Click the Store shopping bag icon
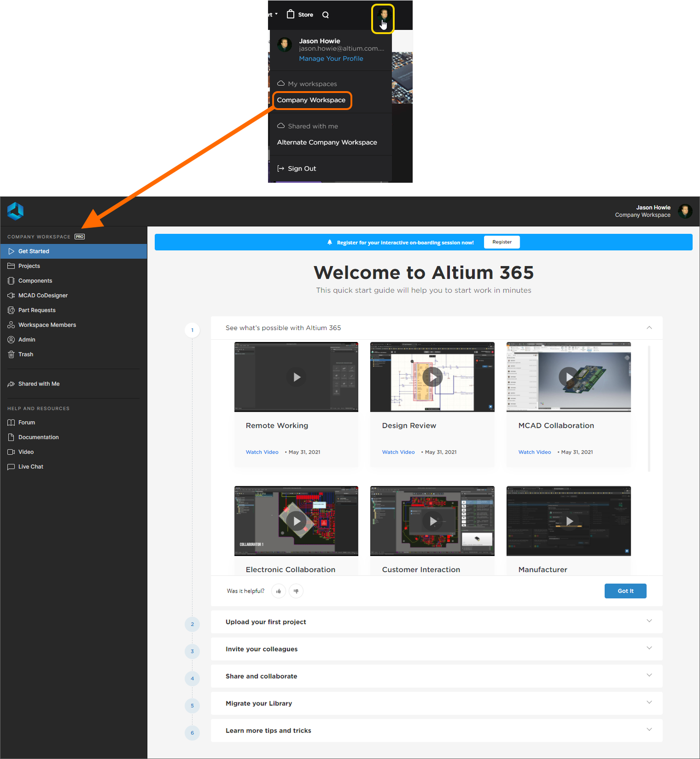700x759 pixels. [x=290, y=14]
